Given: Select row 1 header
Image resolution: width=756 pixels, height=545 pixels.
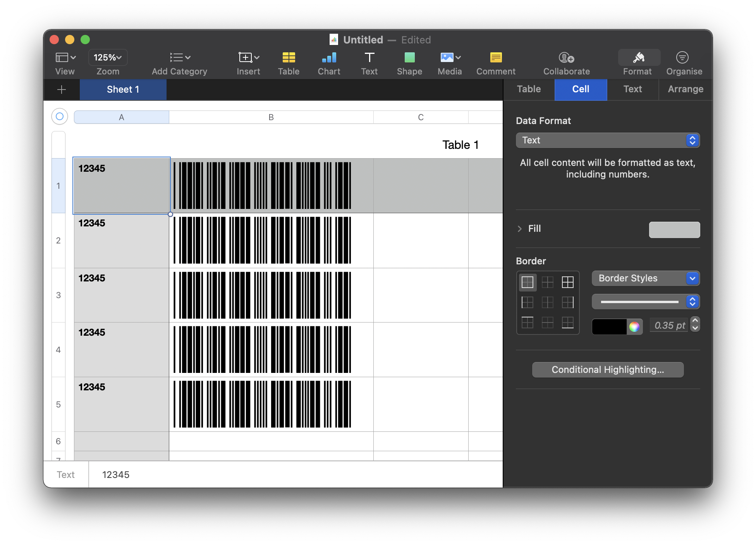Looking at the screenshot, I should coord(58,186).
